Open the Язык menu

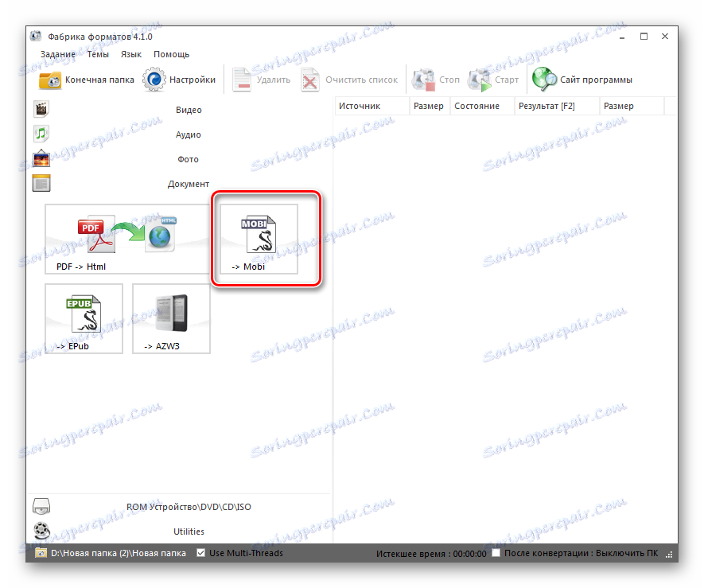pyautogui.click(x=131, y=54)
